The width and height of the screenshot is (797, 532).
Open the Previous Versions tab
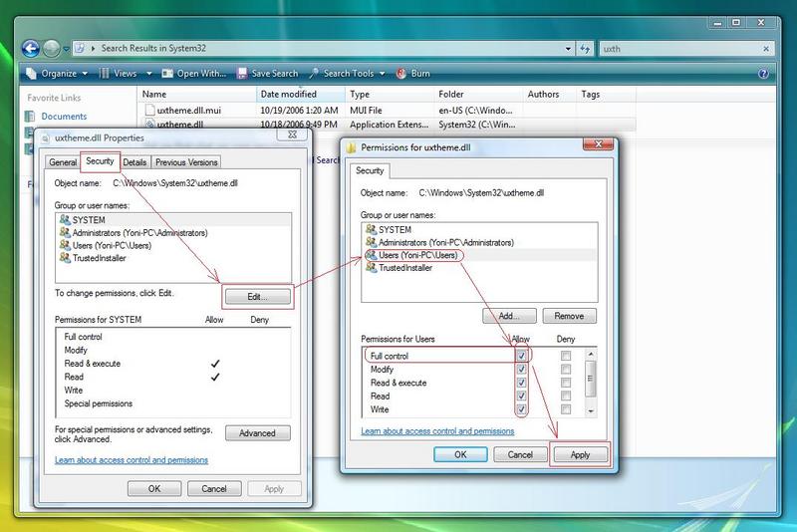(185, 162)
